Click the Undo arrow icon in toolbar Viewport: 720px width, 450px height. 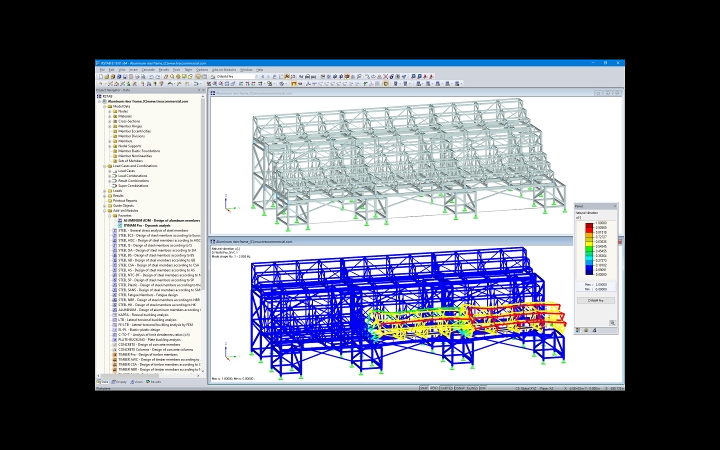(x=152, y=77)
